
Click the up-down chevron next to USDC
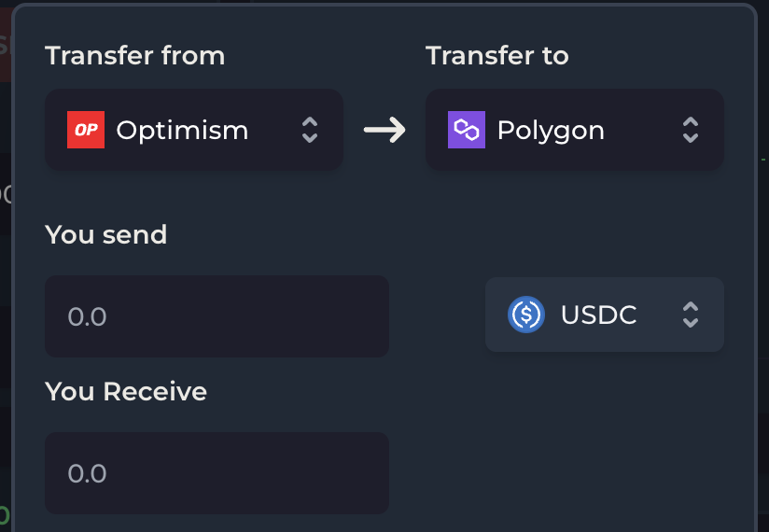pos(691,315)
